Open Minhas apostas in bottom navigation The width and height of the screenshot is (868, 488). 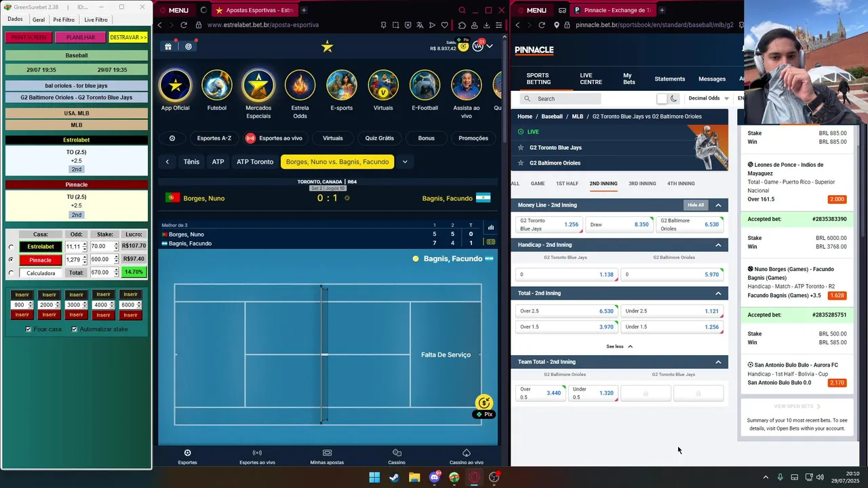coord(327,457)
